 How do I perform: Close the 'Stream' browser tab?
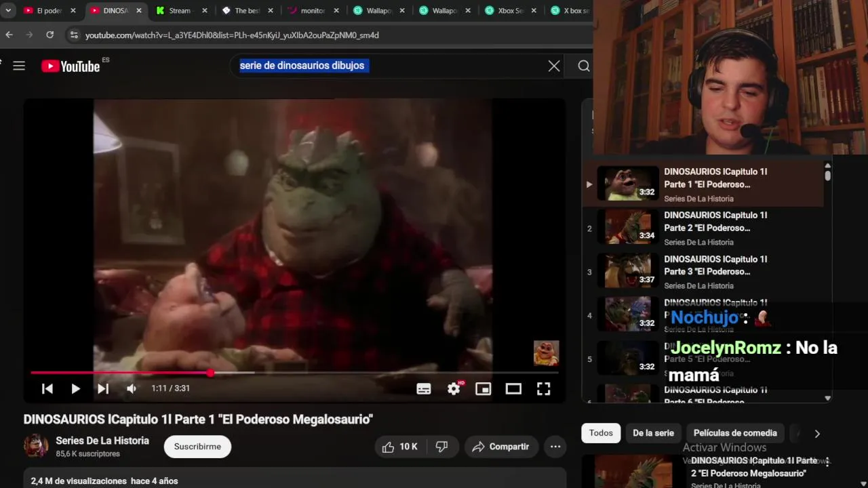[x=205, y=11]
